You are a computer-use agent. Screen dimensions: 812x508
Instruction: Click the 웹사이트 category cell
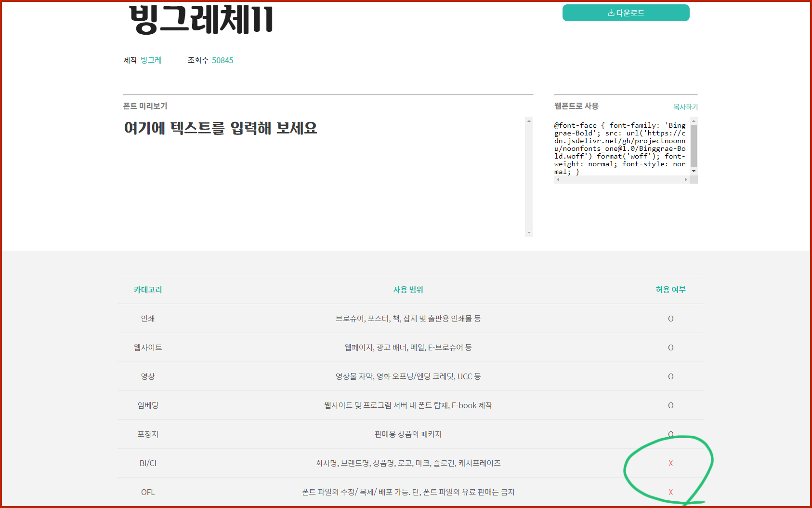(x=148, y=348)
